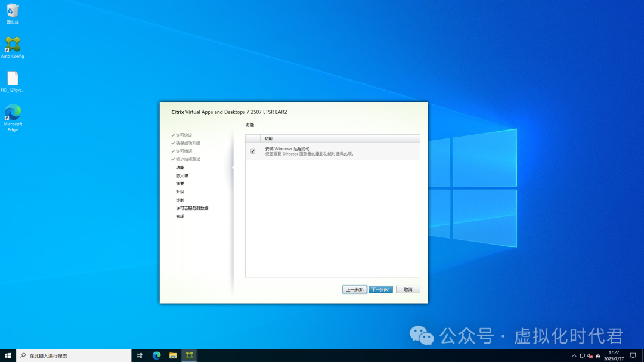
Task: Launch Edge from the taskbar
Action: pyautogui.click(x=156, y=355)
